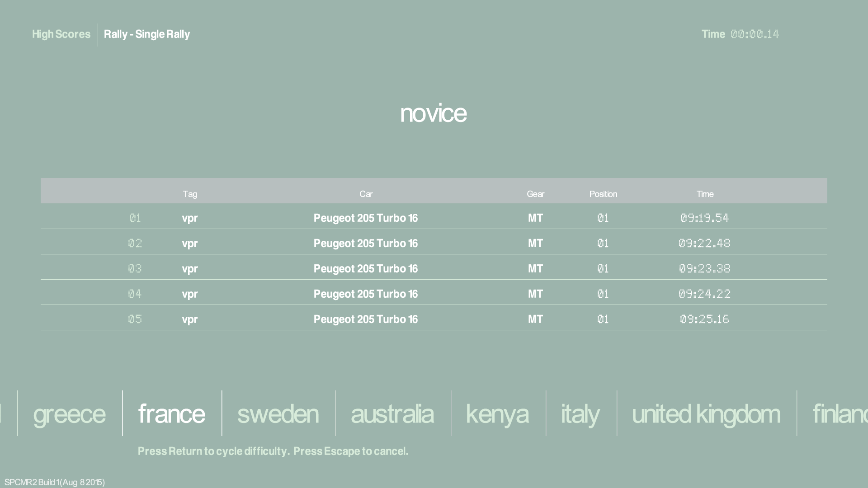Image resolution: width=868 pixels, height=488 pixels.
Task: Show united kingdom rally scores
Action: [x=706, y=414]
